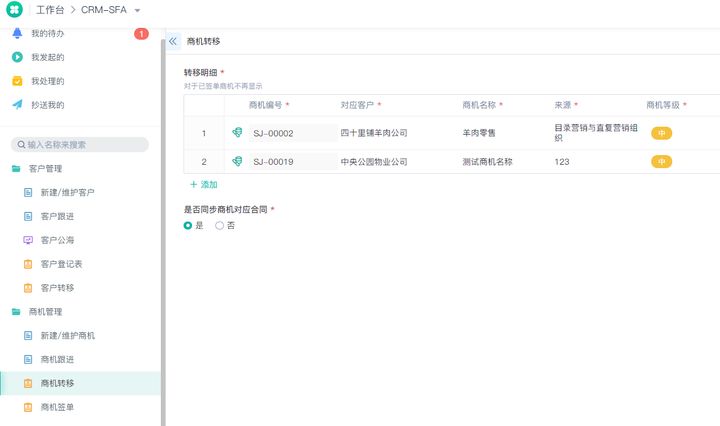Click the orange icon beside 商机签单
720x426 pixels.
pyautogui.click(x=28, y=407)
